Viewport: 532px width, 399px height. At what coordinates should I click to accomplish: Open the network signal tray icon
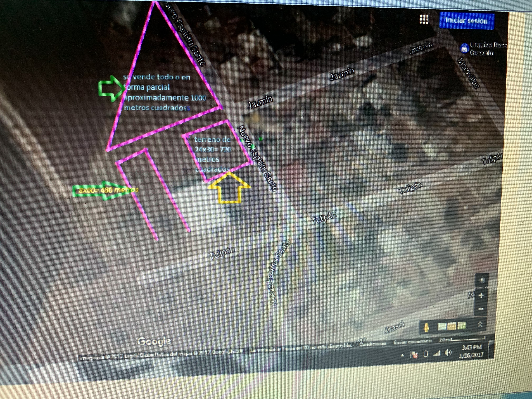pyautogui.click(x=437, y=353)
